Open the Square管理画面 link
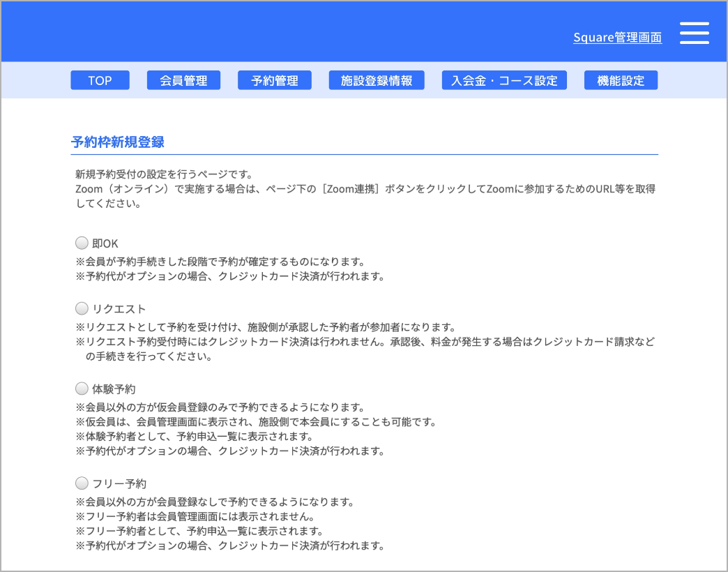This screenshot has height=572, width=728. click(617, 38)
